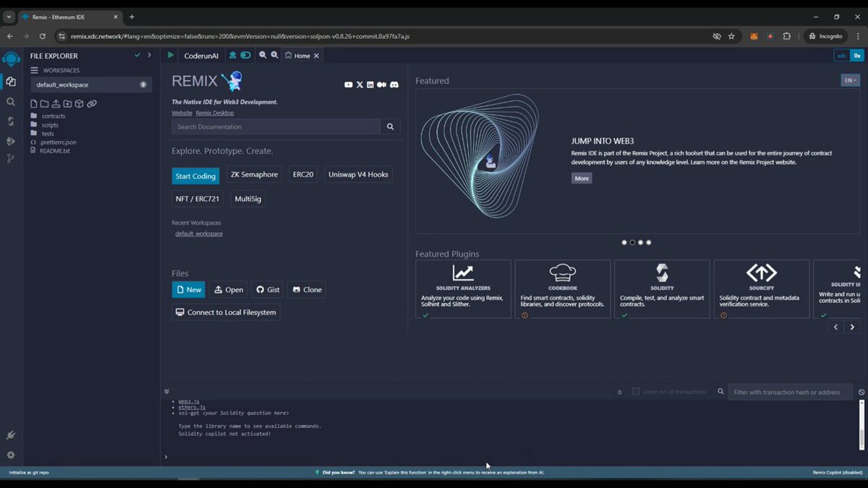The height and width of the screenshot is (488, 868).
Task: Choose the ZK Semaphore template
Action: [x=254, y=174]
